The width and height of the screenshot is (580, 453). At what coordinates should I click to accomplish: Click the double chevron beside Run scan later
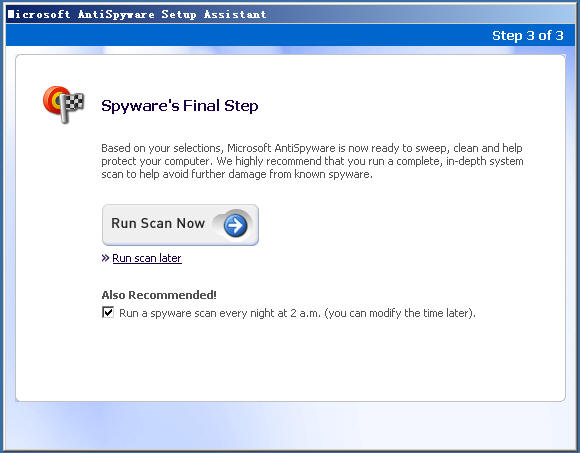click(105, 258)
